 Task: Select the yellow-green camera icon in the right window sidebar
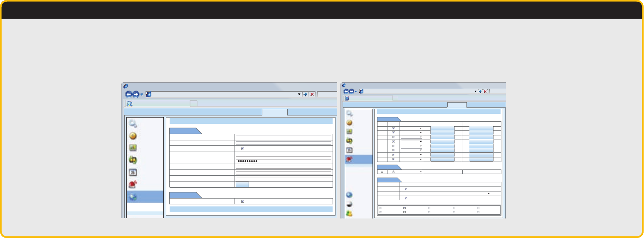(350, 141)
